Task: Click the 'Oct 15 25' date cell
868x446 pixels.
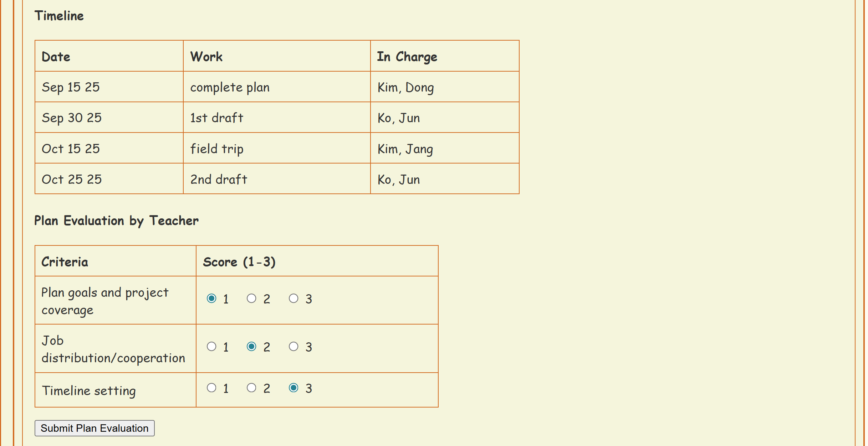Action: [71, 149]
